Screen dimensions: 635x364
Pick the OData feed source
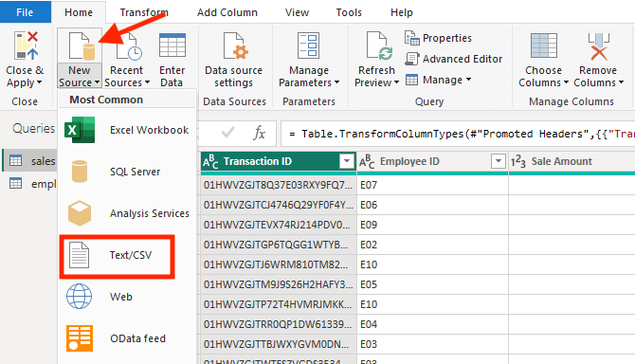pyautogui.click(x=127, y=338)
